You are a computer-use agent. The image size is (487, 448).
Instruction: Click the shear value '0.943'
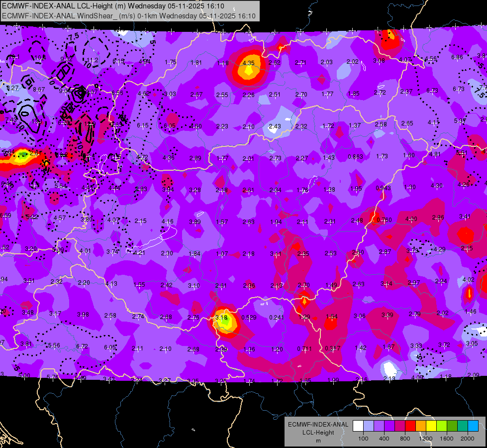(x=383, y=188)
